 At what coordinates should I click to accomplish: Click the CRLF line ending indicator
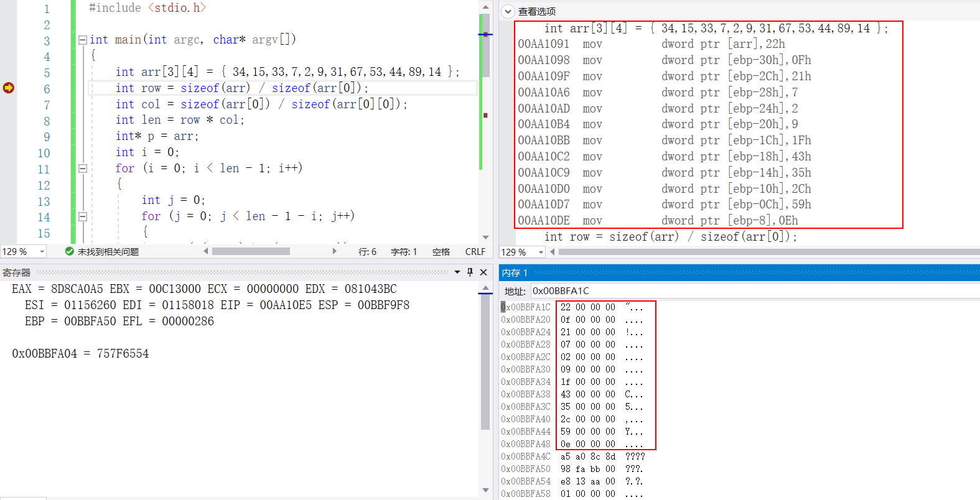coord(475,252)
